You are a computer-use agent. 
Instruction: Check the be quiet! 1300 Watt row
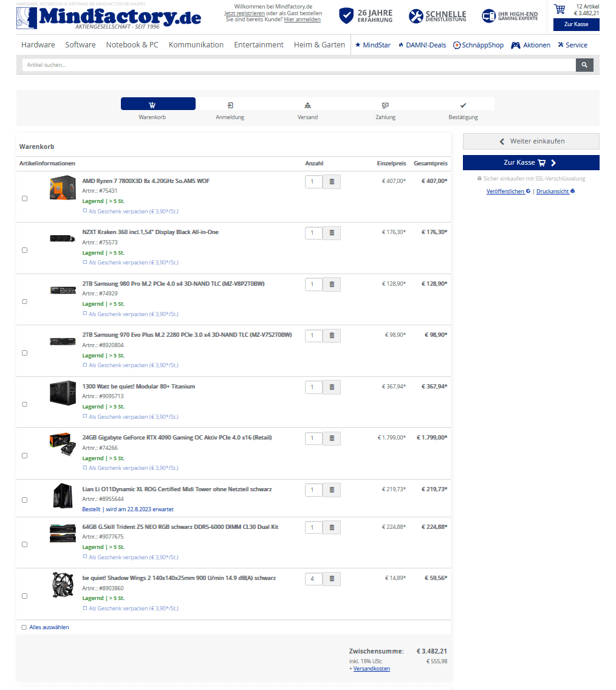(25, 404)
